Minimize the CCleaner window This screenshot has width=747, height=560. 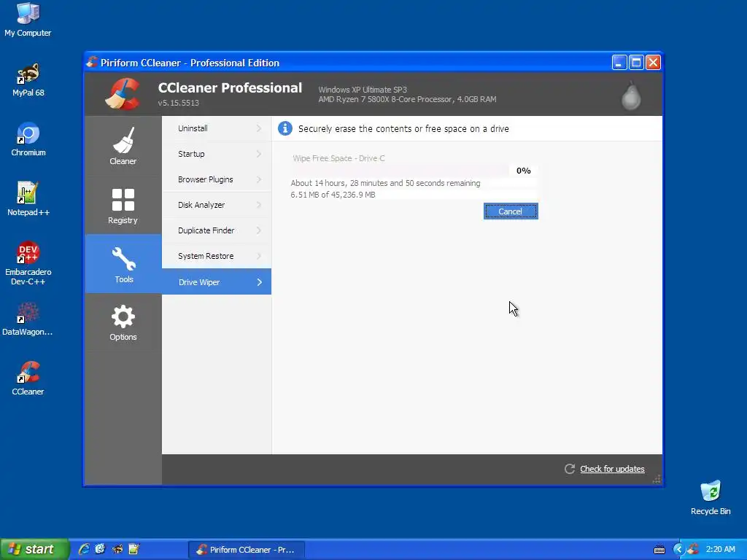(619, 63)
